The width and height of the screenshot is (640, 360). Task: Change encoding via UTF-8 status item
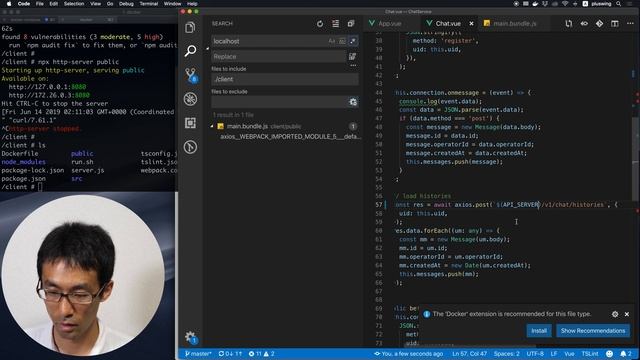(535, 353)
